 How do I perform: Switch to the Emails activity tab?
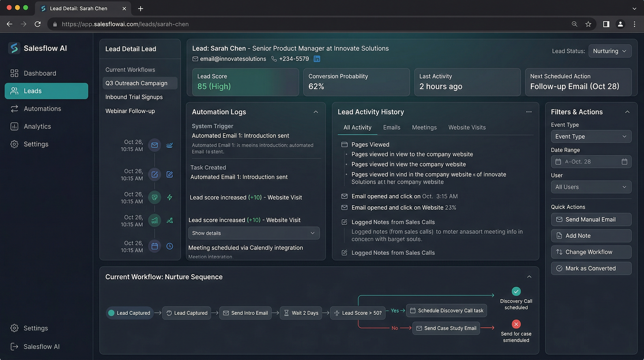pyautogui.click(x=391, y=127)
